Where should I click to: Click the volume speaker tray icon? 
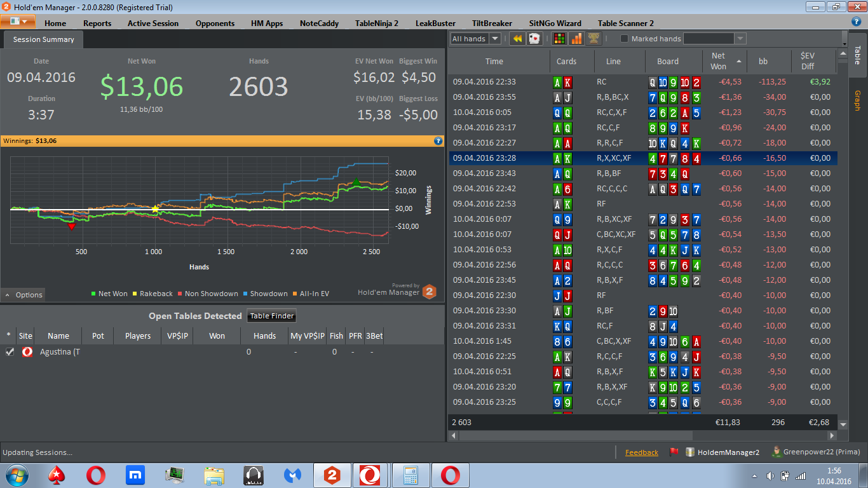(x=770, y=475)
